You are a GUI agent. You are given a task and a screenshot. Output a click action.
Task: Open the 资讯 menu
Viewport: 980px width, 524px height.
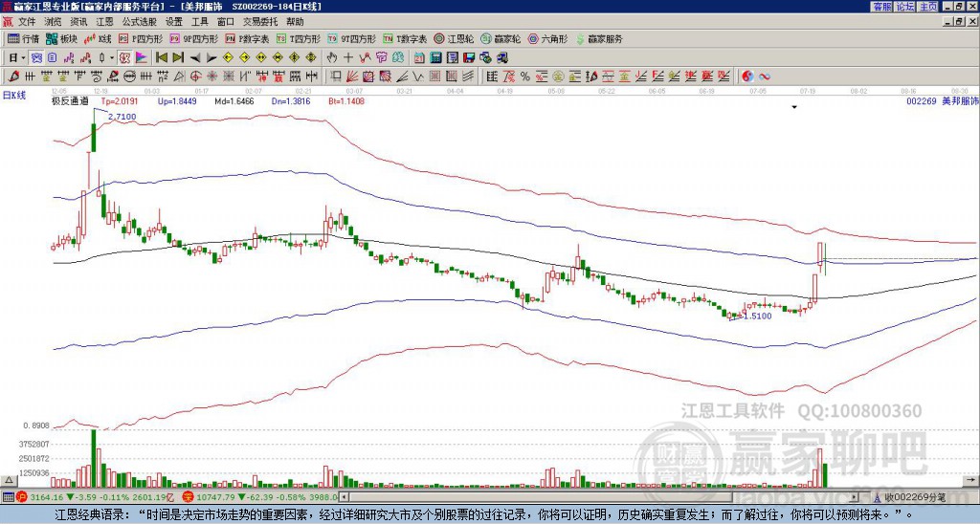(78, 22)
